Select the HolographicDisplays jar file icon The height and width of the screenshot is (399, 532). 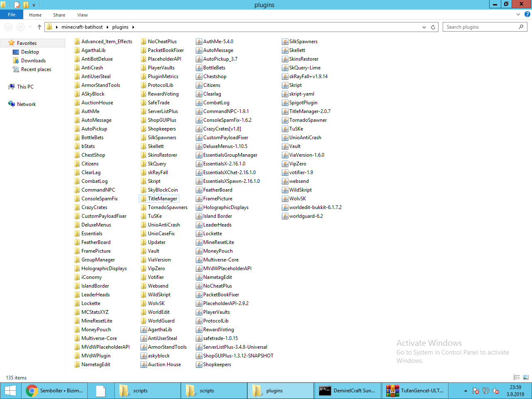coord(199,207)
